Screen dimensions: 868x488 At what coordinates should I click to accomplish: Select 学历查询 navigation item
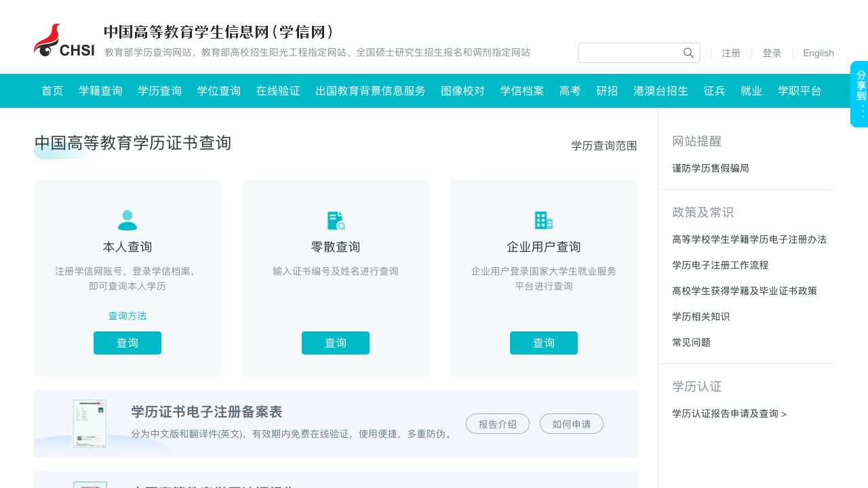coord(160,91)
